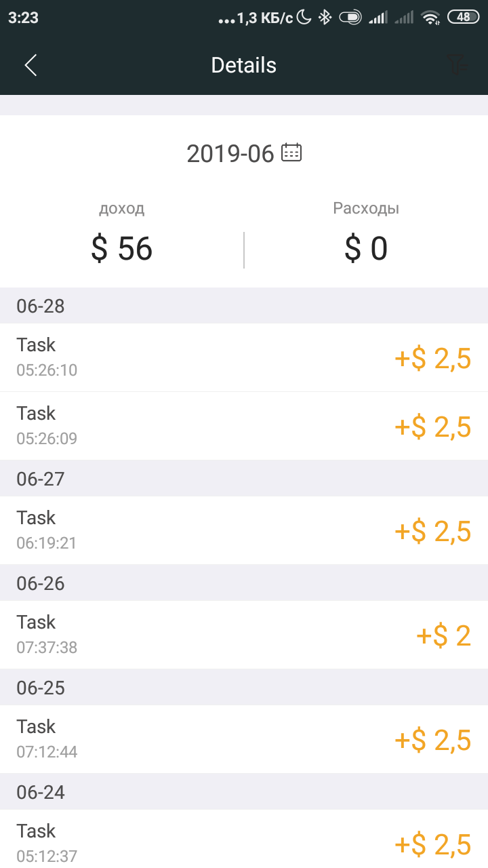This screenshot has height=868, width=488.
Task: Tap the battery indicator showing 48
Action: (464, 18)
